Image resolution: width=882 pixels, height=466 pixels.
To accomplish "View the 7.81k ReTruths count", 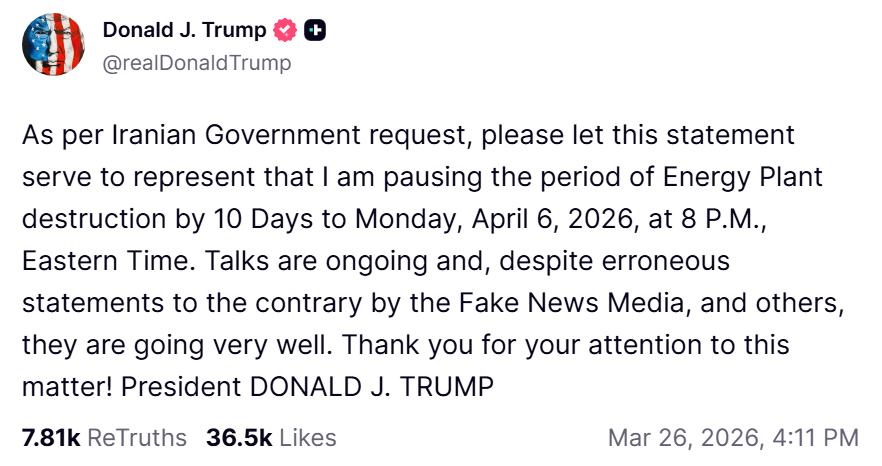I will tap(50, 438).
